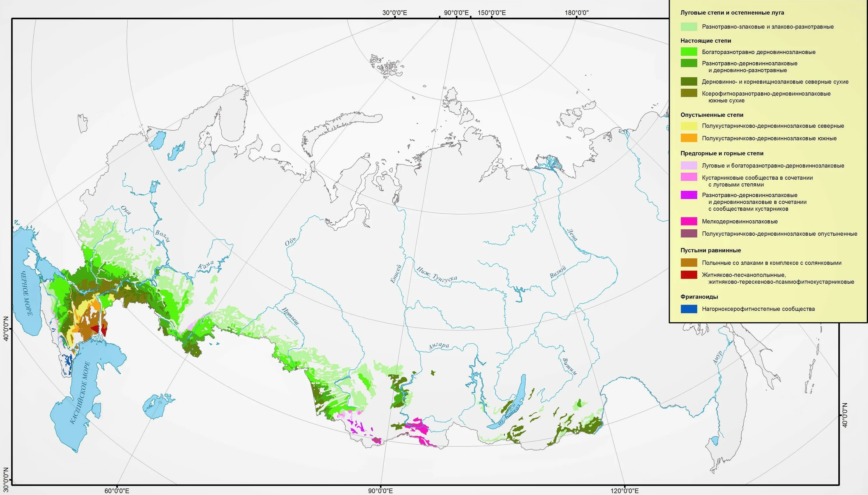868x495 pixels.
Task: Click the 'Волга' river label
Action: pyautogui.click(x=162, y=236)
